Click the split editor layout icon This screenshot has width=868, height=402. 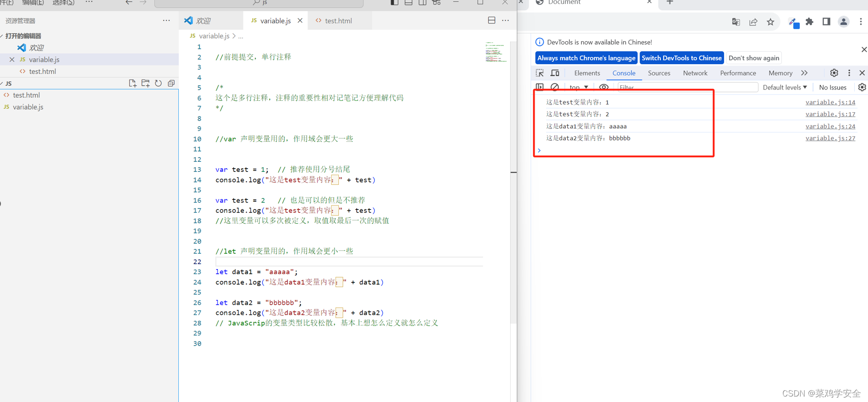pos(492,20)
